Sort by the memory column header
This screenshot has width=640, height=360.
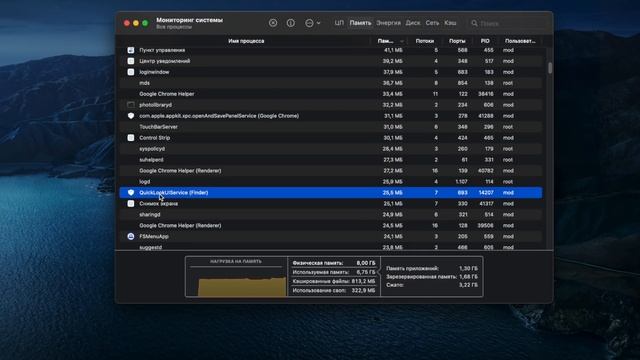tap(387, 41)
